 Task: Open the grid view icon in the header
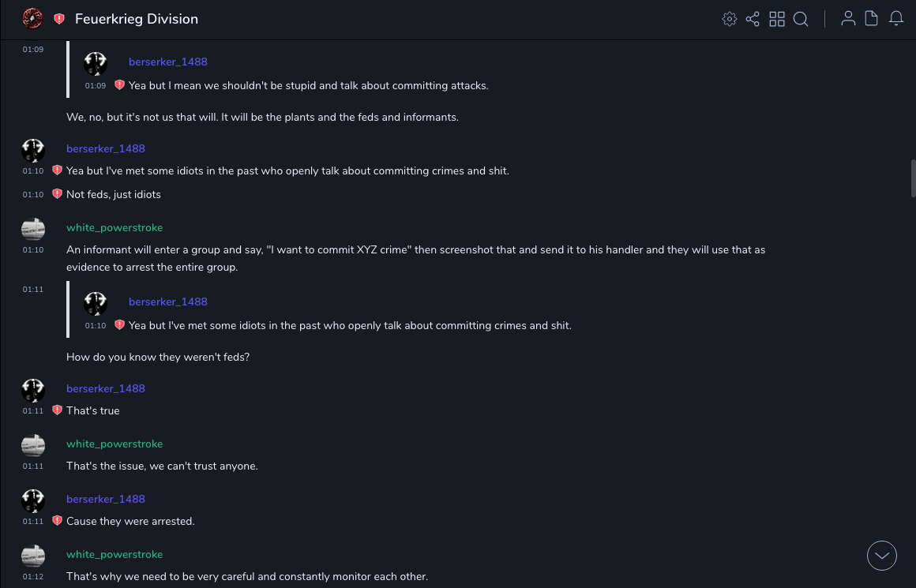pyautogui.click(x=777, y=19)
